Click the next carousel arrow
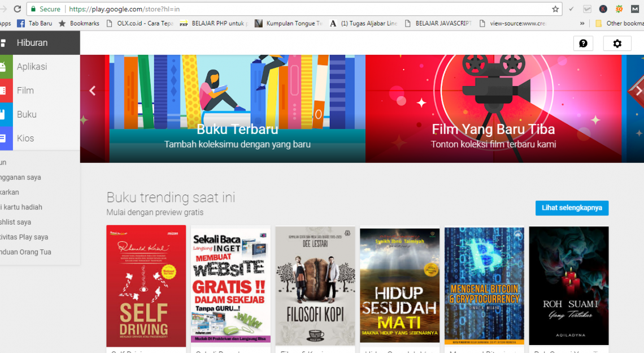The image size is (644, 353). pyautogui.click(x=638, y=91)
